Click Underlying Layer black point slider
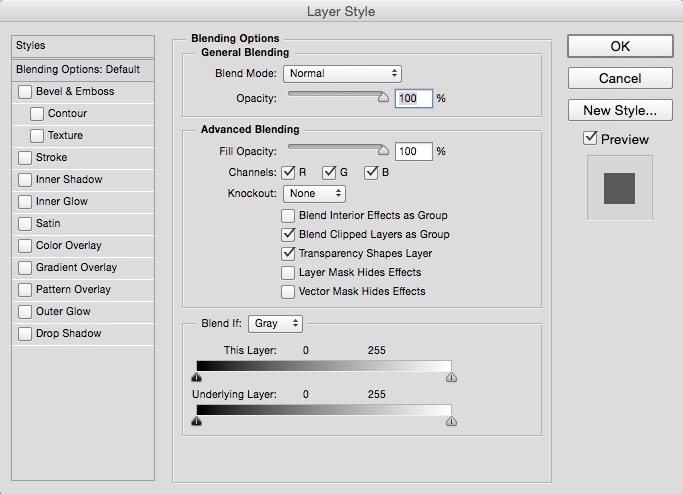Screen dimensions: 683x494 coord(196,421)
